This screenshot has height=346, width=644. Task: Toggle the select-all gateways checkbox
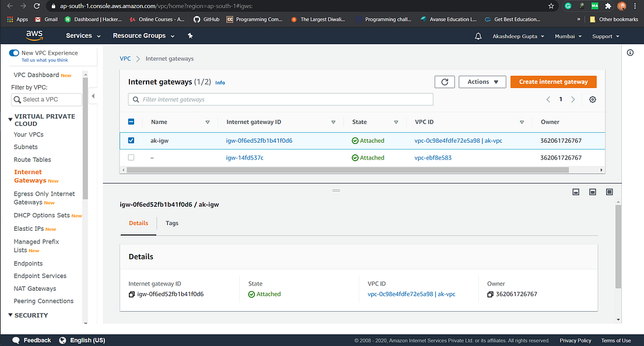click(131, 122)
